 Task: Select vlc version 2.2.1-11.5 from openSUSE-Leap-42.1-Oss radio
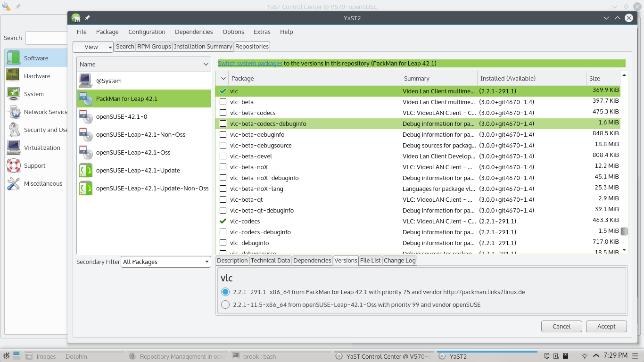pyautogui.click(x=225, y=304)
